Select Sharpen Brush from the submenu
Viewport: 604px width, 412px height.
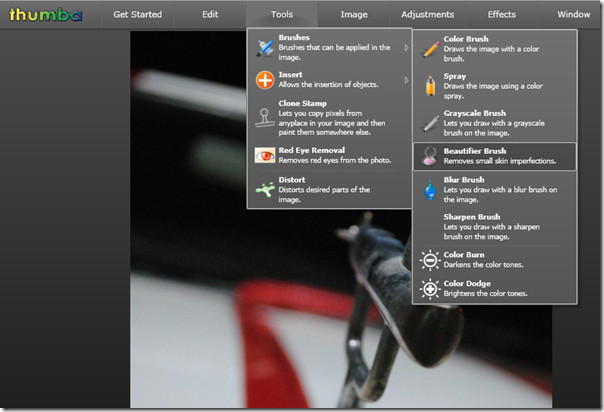coord(495,226)
